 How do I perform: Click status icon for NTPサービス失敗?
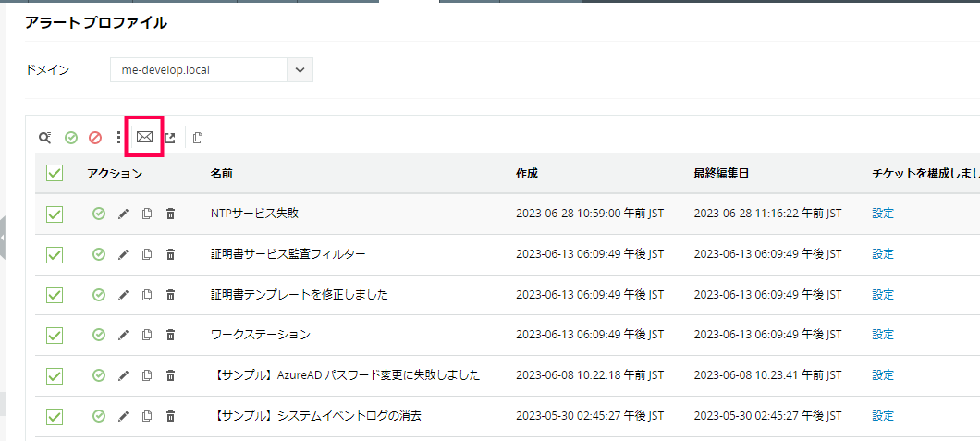coord(99,214)
